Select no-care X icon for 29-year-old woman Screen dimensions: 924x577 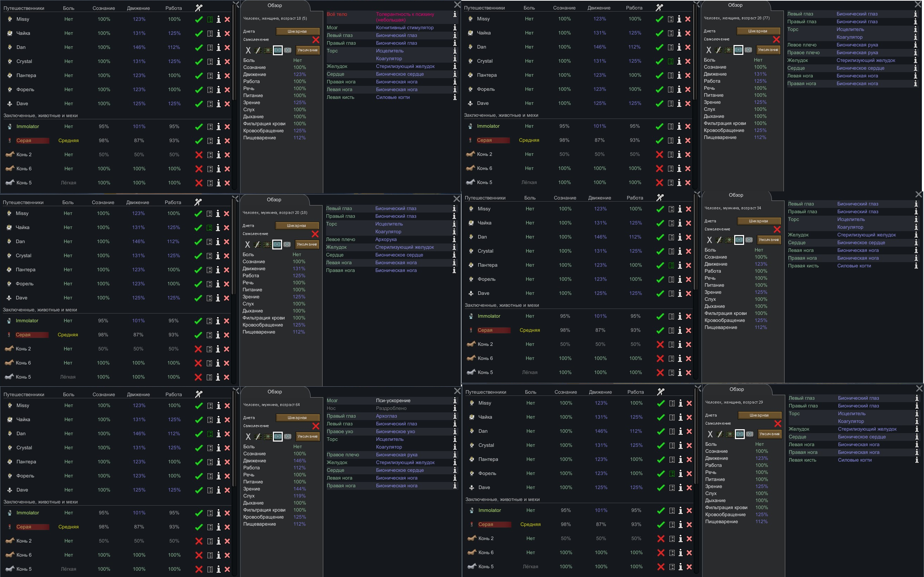[710, 434]
